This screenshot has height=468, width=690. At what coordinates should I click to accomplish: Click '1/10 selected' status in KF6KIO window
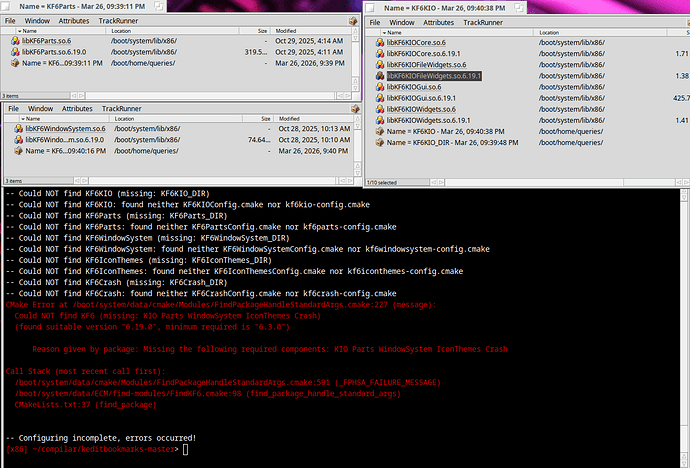pyautogui.click(x=382, y=182)
